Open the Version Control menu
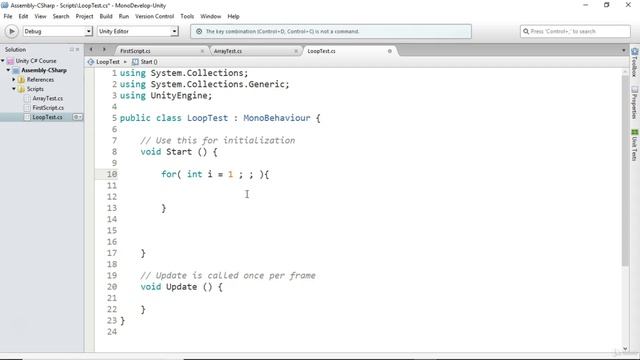The image size is (640, 360). point(154,16)
